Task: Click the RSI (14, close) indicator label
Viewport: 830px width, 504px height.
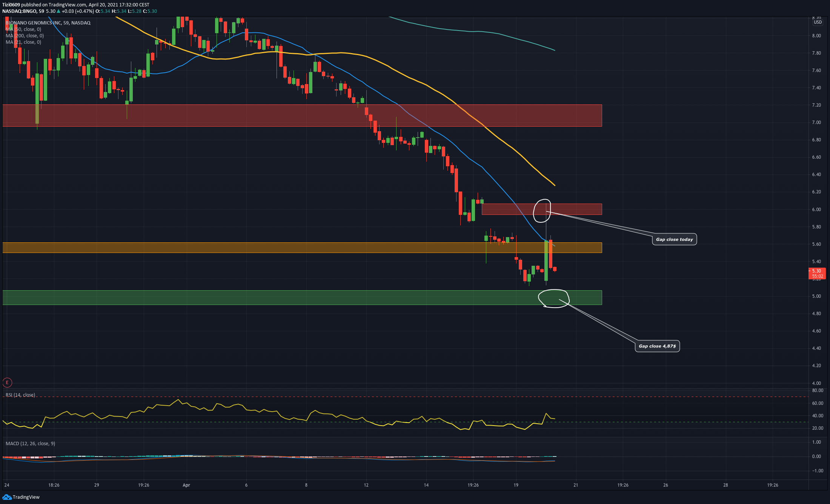Action: click(20, 395)
